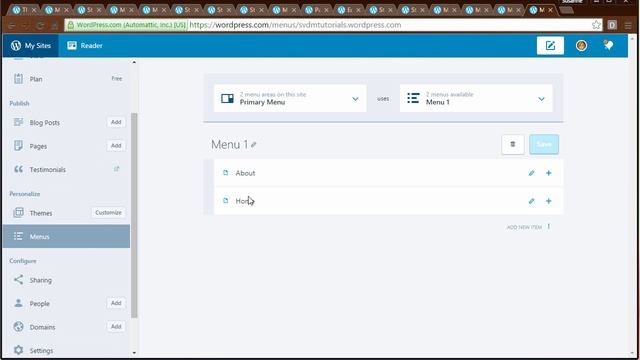Viewport: 640px width, 360px height.
Task: Click the Themes icon in sidebar
Action: click(18, 212)
